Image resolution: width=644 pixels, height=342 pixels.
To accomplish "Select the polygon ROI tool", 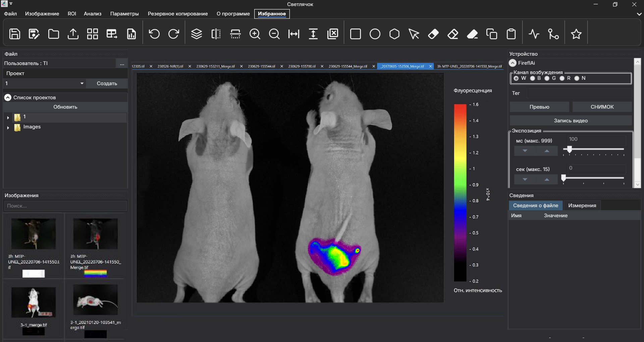I will [394, 34].
